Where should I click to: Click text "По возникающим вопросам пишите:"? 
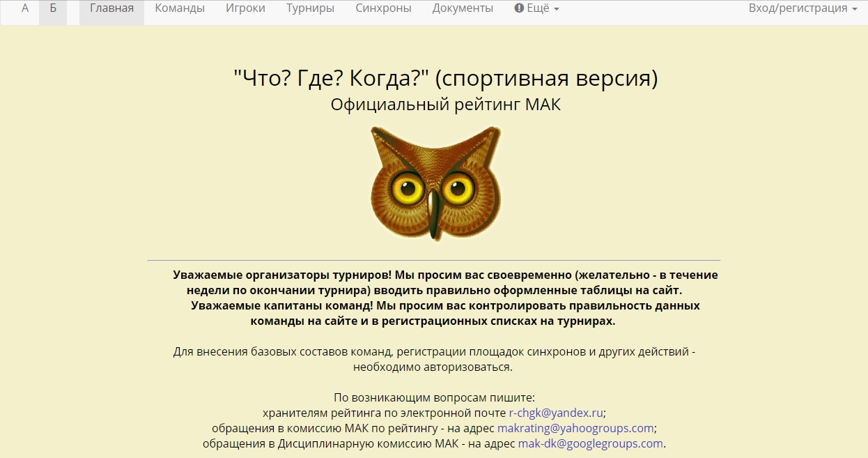[x=434, y=398]
